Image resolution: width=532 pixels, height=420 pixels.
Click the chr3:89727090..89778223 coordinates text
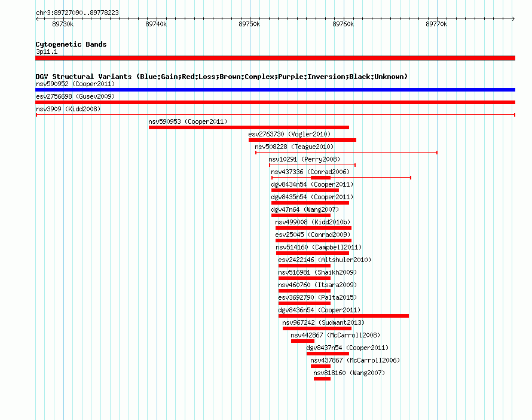click(x=77, y=13)
